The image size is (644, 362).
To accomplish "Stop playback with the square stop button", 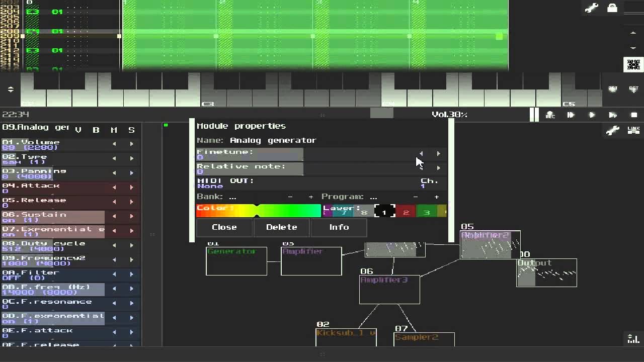I will (634, 115).
